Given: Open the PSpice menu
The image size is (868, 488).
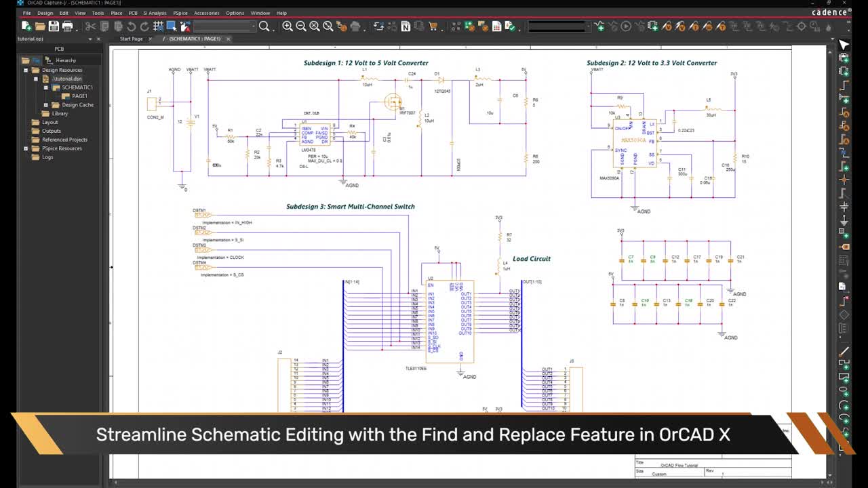Looking at the screenshot, I should point(180,13).
